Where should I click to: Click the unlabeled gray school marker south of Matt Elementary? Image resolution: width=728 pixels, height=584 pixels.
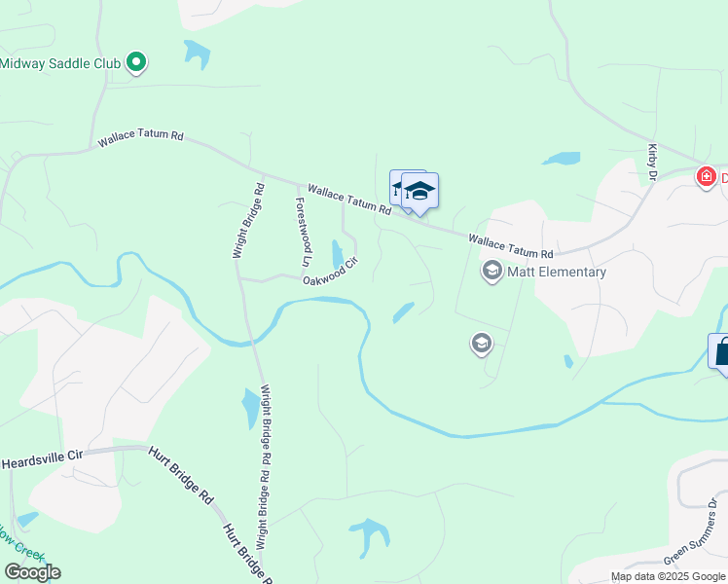pos(482,344)
